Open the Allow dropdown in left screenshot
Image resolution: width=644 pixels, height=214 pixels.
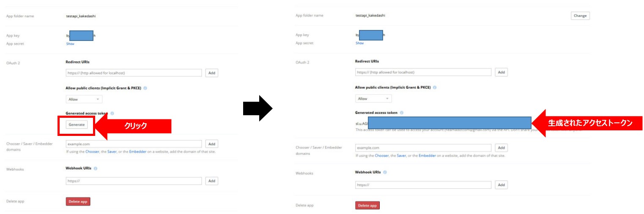coord(84,99)
